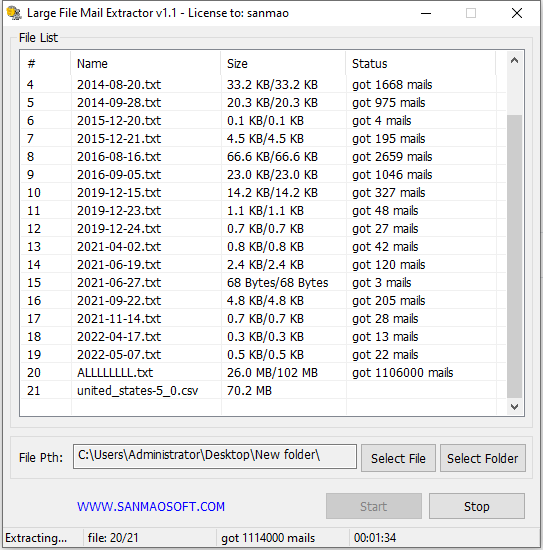Image resolution: width=543 pixels, height=550 pixels.
Task: Click the Select Folder button
Action: point(483,458)
